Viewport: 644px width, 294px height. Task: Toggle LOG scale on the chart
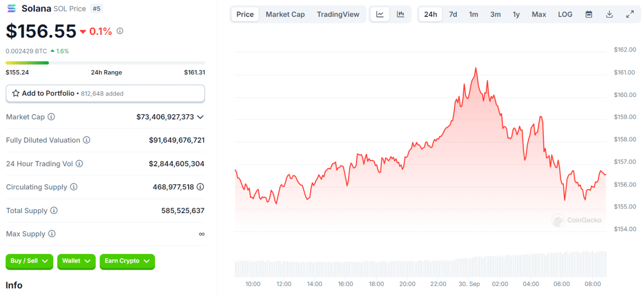pyautogui.click(x=565, y=14)
